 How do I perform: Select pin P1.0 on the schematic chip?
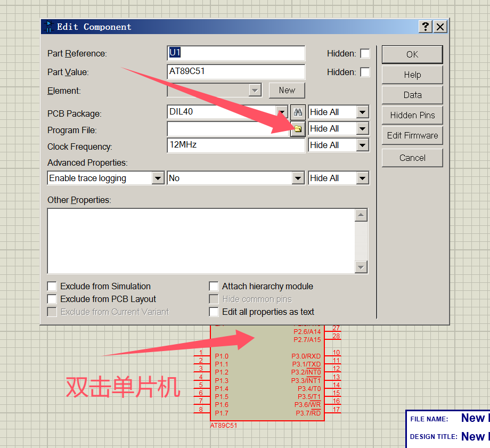(x=222, y=356)
